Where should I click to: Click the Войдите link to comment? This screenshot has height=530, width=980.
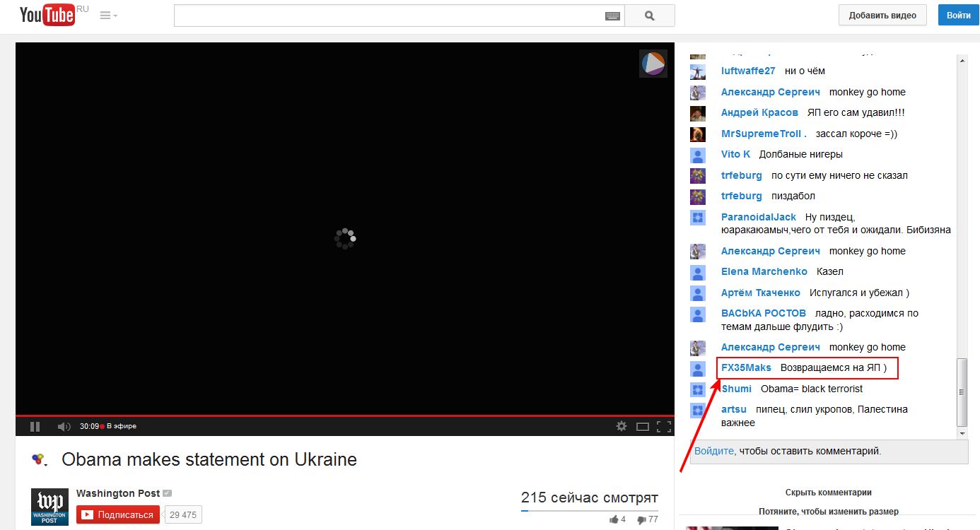(715, 451)
